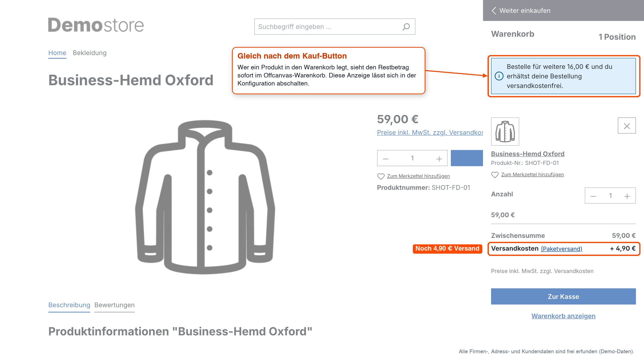This screenshot has width=644, height=362.
Task: Click the Business-Hemd Oxford page heading
Action: pyautogui.click(x=131, y=80)
